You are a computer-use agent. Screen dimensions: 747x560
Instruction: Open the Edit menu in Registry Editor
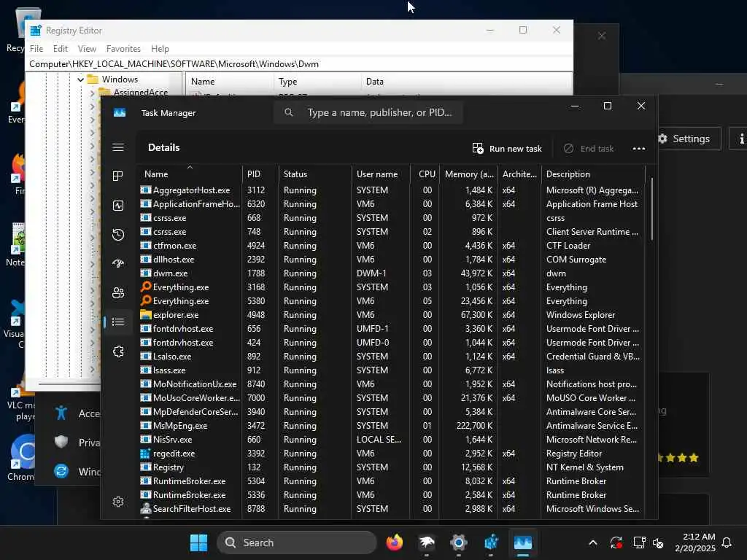click(60, 49)
